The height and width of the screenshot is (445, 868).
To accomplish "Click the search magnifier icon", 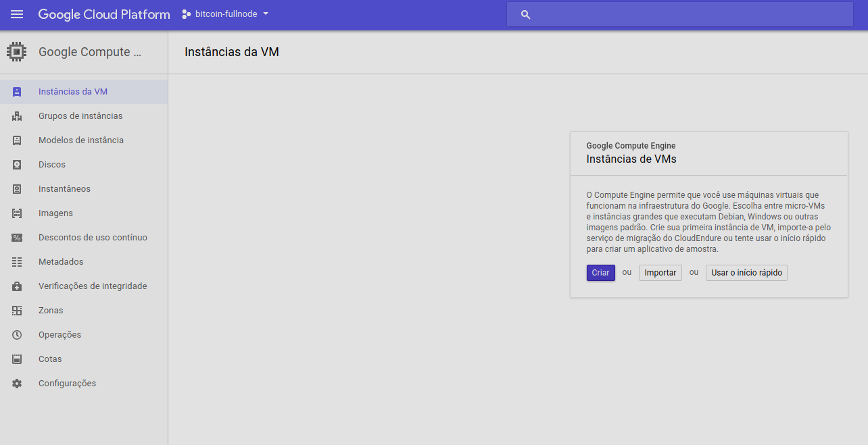I will [526, 15].
